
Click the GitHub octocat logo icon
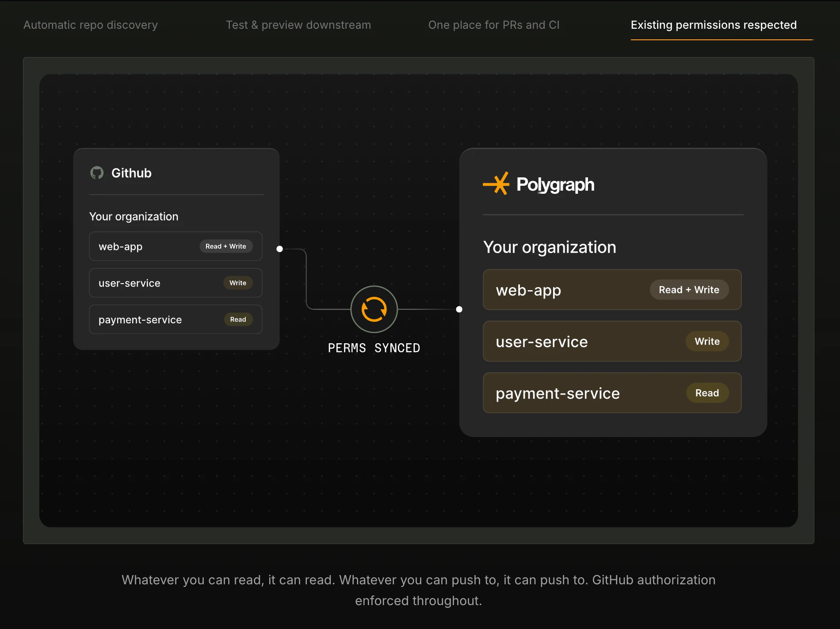pyautogui.click(x=97, y=173)
